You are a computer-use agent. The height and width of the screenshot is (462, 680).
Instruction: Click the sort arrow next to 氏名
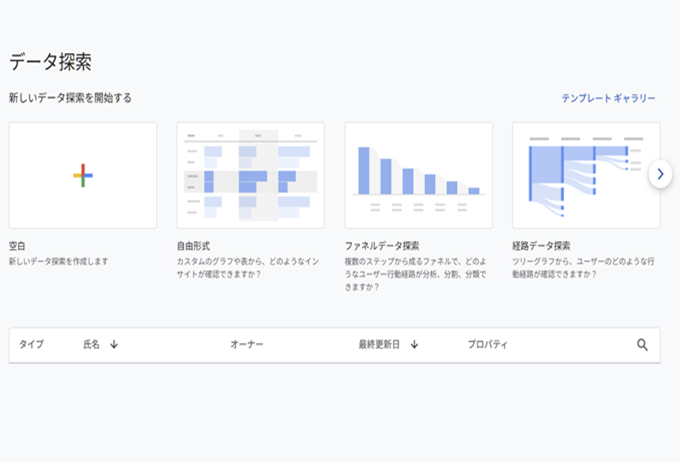[114, 344]
